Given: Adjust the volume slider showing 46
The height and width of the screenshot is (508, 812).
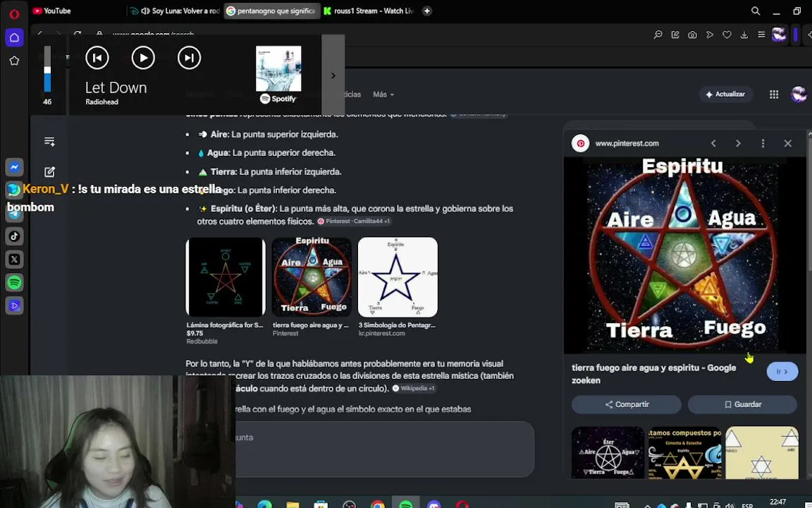Looking at the screenshot, I should 47,69.
